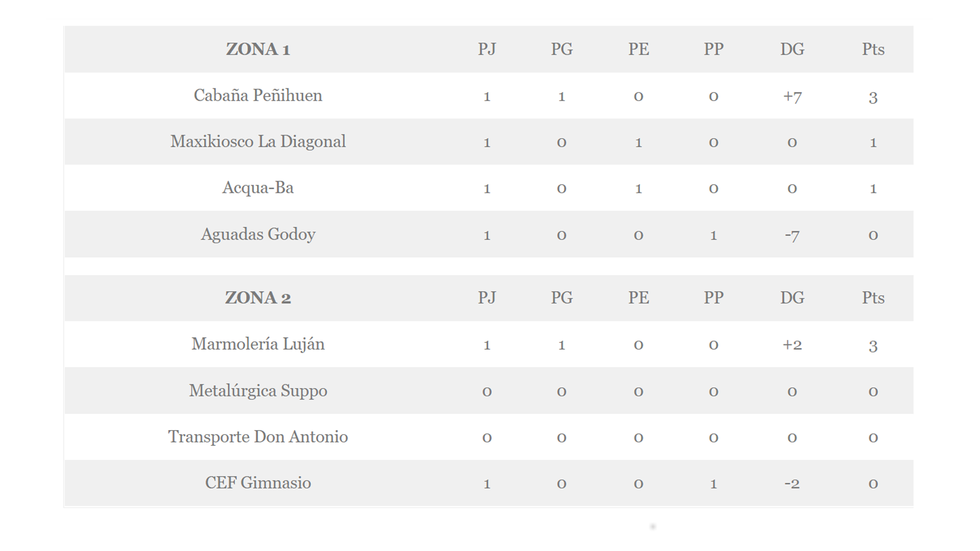Click the Acqua-Ba team row name
The height and width of the screenshot is (551, 980).
tap(258, 188)
